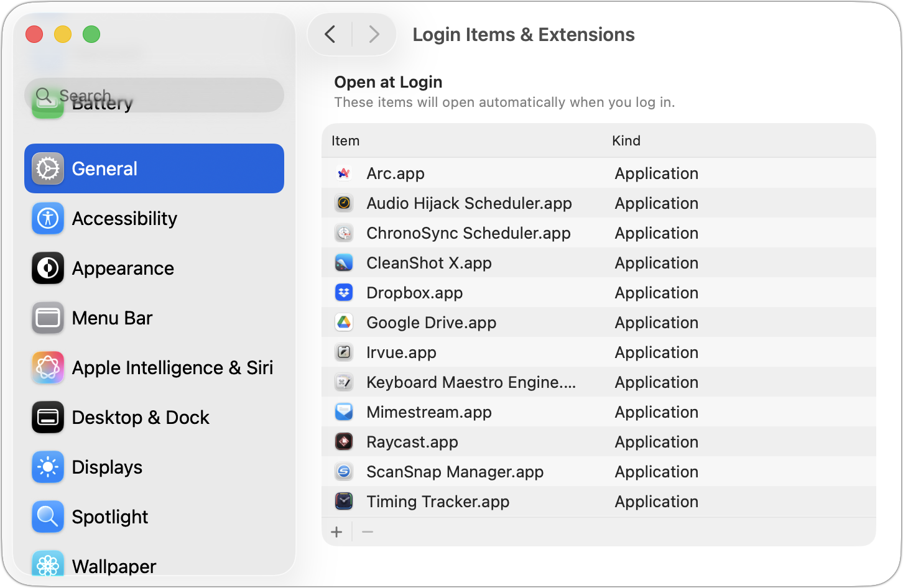The width and height of the screenshot is (903, 588).
Task: Click the Apple Intelligence & Siri icon
Action: point(48,367)
